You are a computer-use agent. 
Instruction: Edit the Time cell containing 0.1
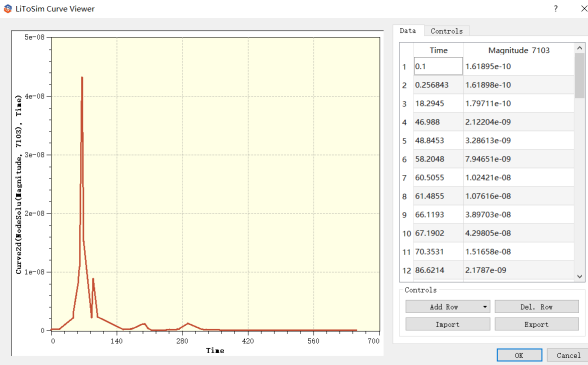(x=438, y=66)
